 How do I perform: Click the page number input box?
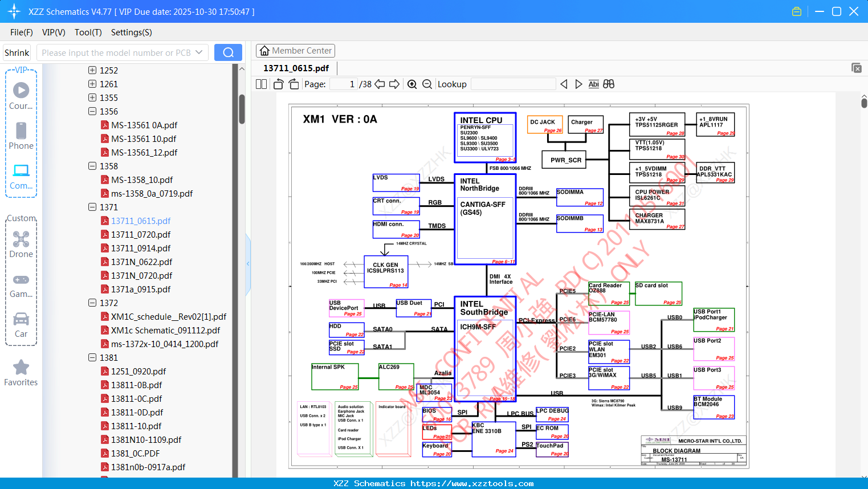tap(344, 84)
